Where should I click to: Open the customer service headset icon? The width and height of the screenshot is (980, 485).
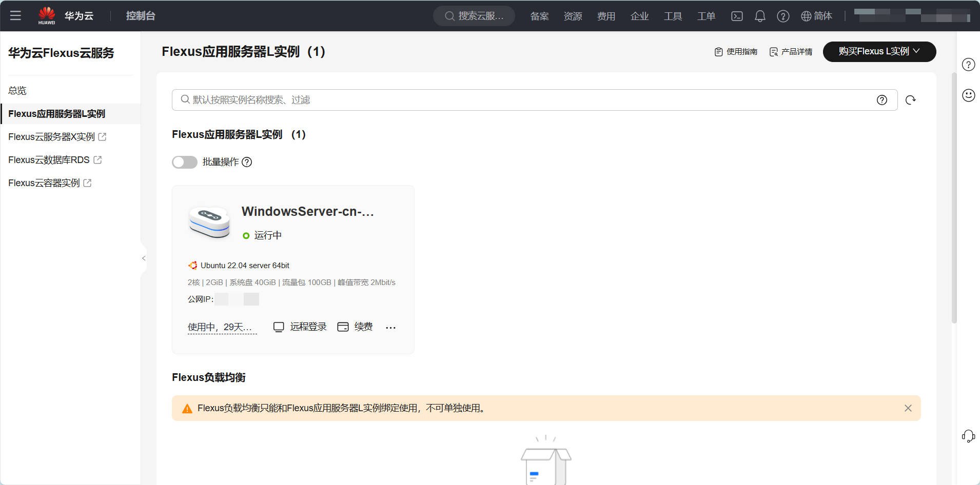(968, 436)
